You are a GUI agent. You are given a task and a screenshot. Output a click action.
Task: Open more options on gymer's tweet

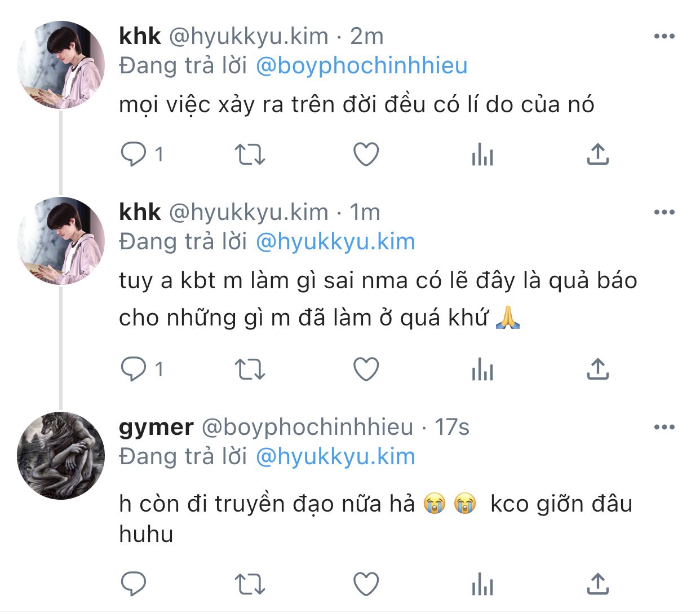[664, 427]
